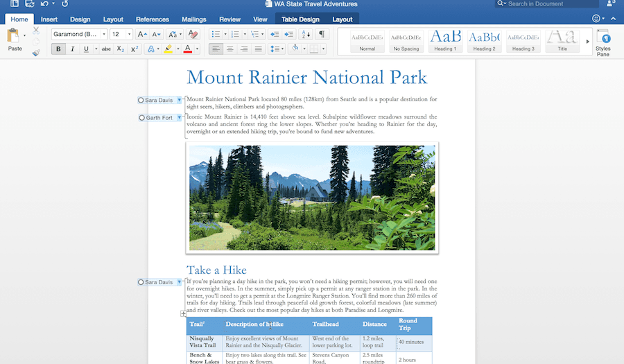Click the save icon in title bar

click(x=29, y=4)
